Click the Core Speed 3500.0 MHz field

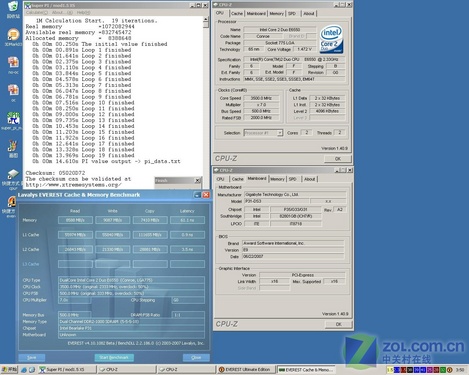coord(261,98)
